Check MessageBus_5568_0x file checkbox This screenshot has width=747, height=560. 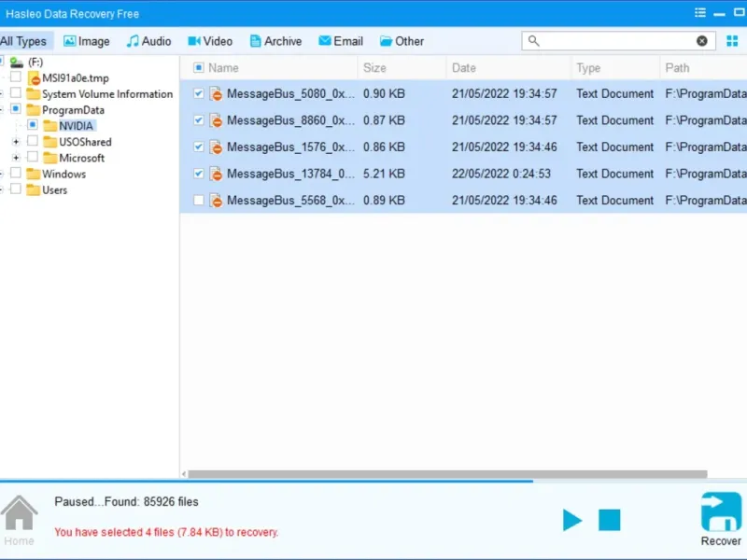(199, 201)
